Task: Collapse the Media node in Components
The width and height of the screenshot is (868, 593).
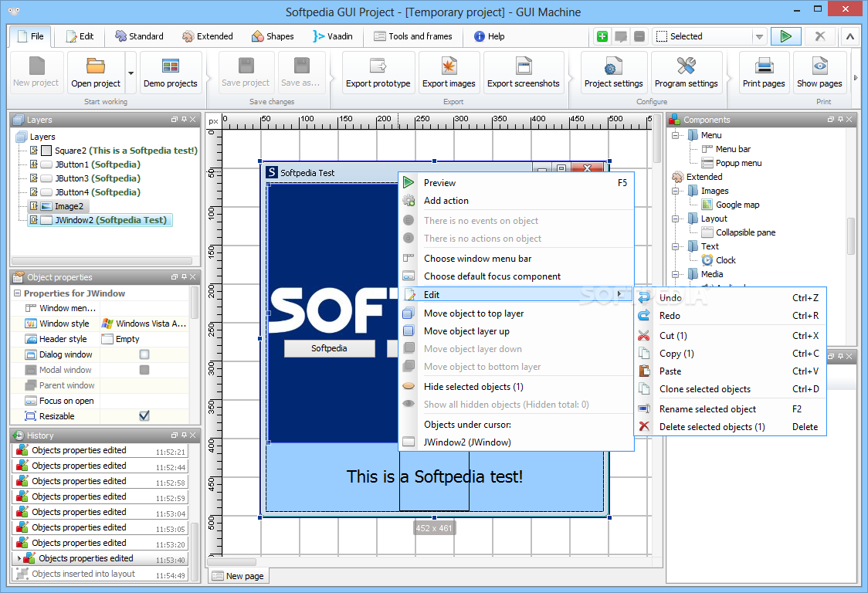Action: pyautogui.click(x=675, y=274)
